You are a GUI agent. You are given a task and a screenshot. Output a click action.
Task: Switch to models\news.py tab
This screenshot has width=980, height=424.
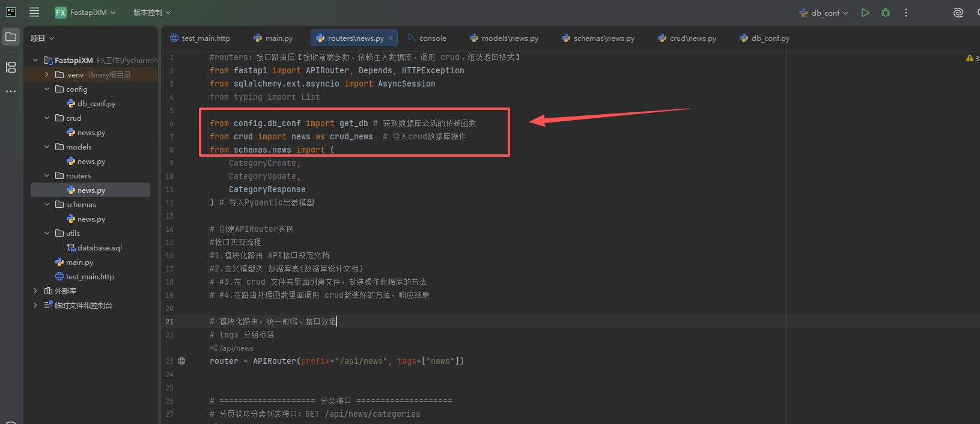click(504, 38)
